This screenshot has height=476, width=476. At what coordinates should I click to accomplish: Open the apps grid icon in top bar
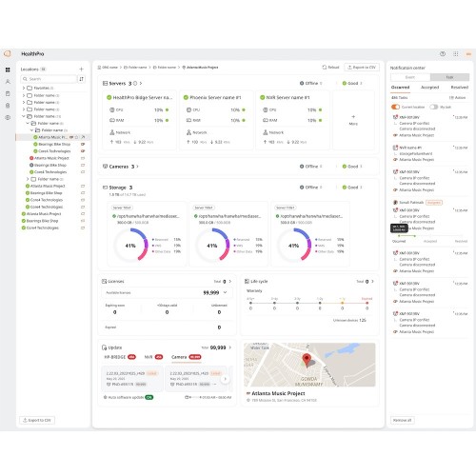(x=456, y=53)
